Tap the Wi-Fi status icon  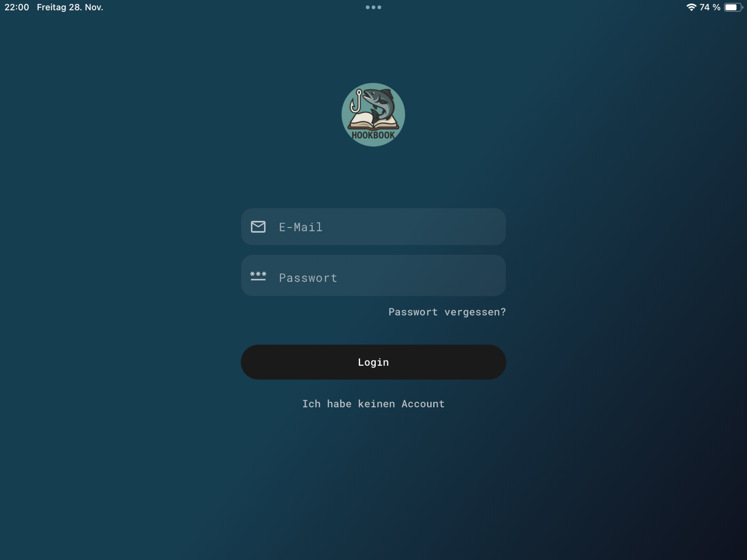tap(691, 7)
